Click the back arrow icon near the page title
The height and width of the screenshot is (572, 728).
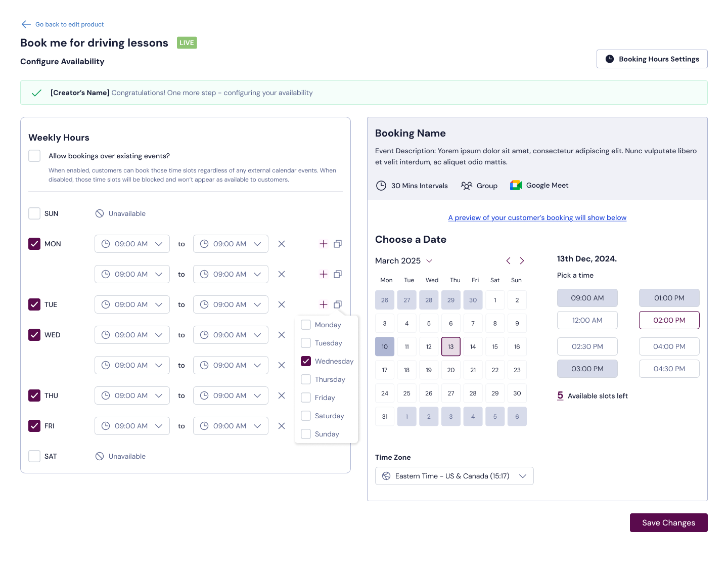26,24
